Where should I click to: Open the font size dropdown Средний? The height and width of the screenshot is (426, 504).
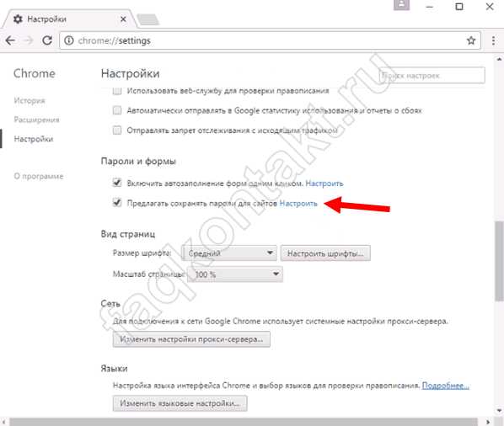pyautogui.click(x=229, y=253)
